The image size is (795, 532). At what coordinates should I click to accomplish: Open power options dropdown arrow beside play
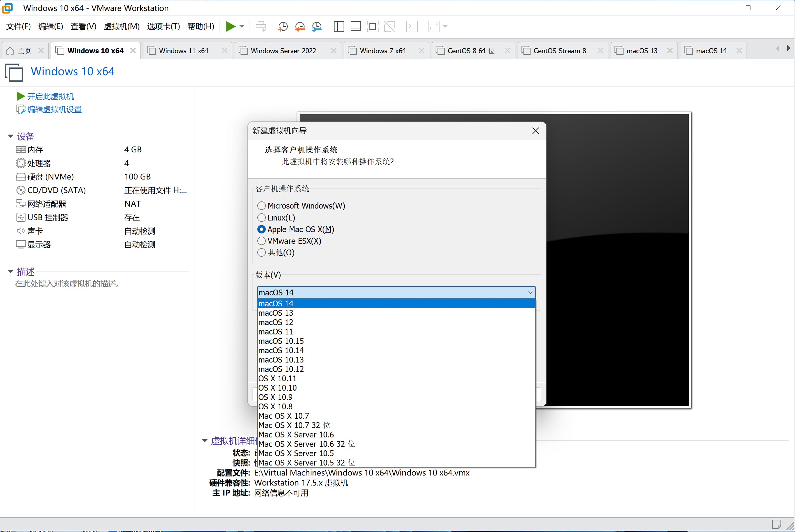click(x=242, y=26)
